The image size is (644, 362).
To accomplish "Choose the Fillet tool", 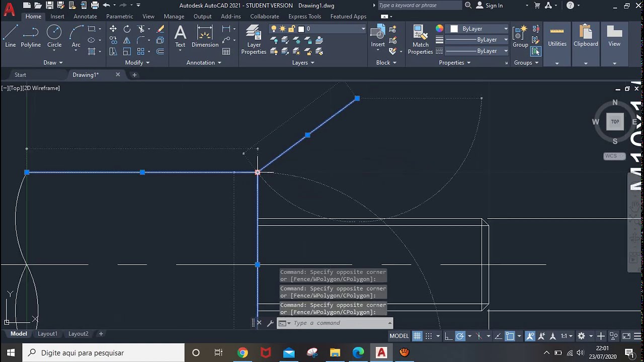I will click(141, 40).
